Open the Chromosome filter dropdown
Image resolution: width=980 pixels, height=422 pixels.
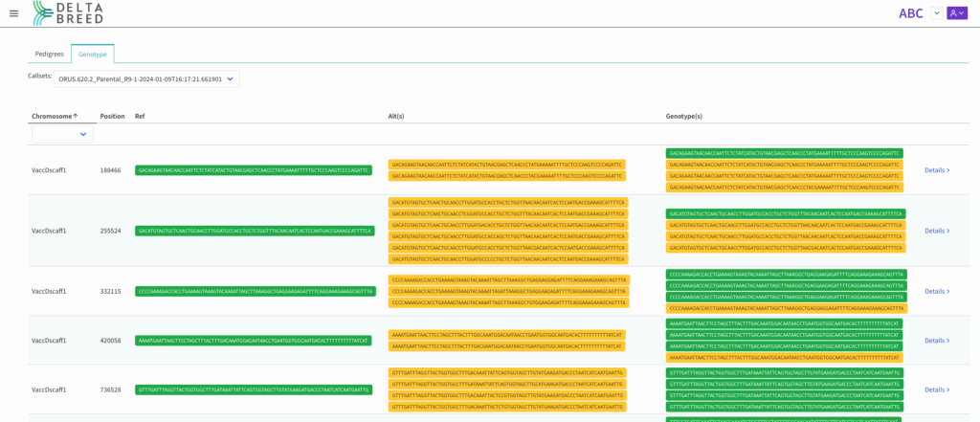click(x=62, y=134)
